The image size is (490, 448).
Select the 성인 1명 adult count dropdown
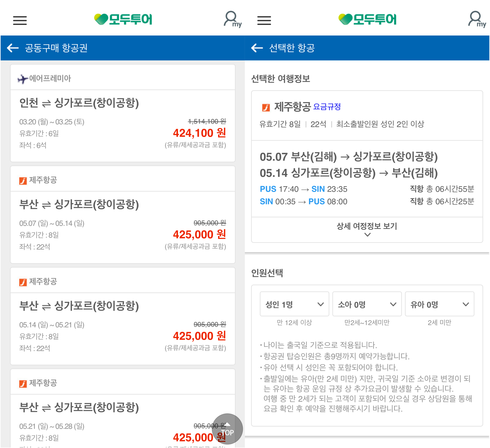point(294,304)
